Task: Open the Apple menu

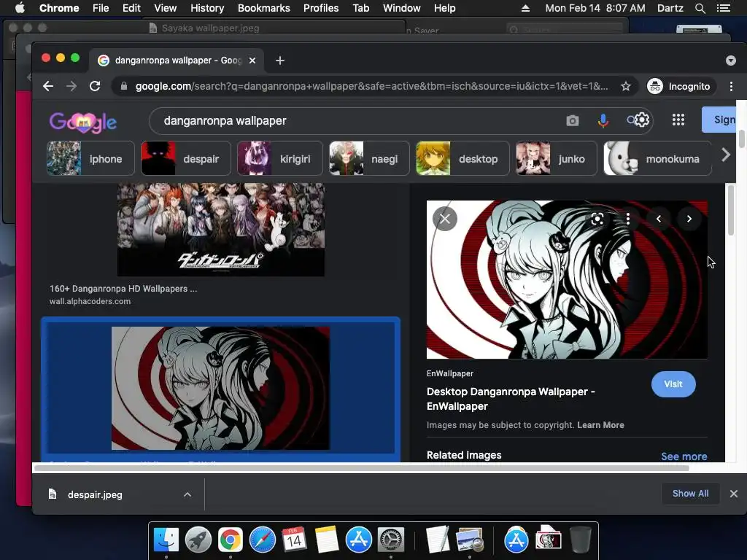Action: click(20, 8)
